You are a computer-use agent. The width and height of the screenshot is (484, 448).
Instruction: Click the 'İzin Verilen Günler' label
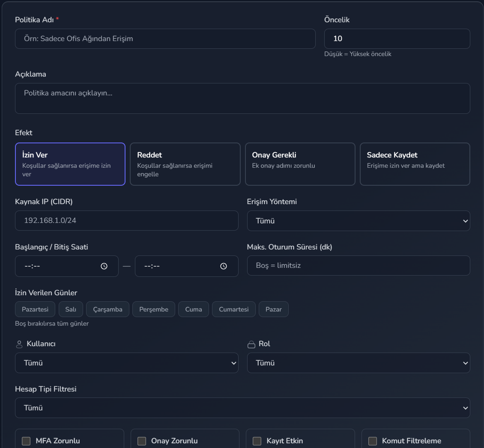click(46, 293)
